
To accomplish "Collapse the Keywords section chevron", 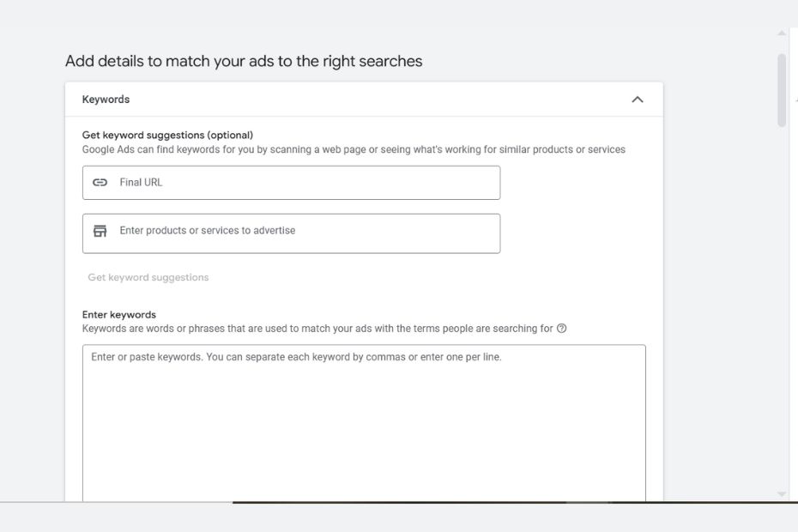I will coord(638,100).
